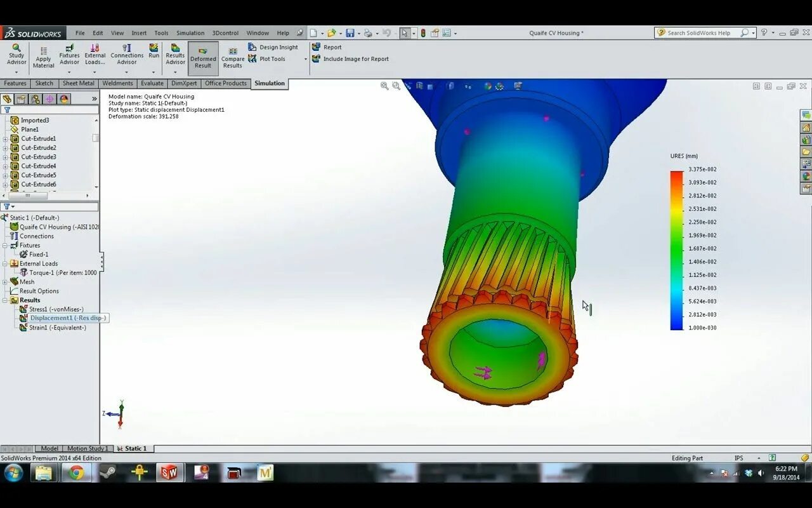
Task: Run the simulation study
Action: (154, 51)
